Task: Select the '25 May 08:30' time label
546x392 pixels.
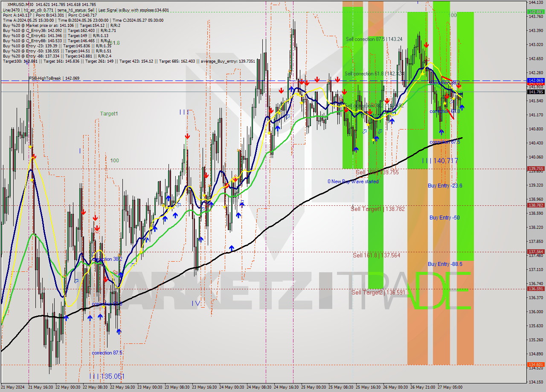Action: click(x=341, y=387)
